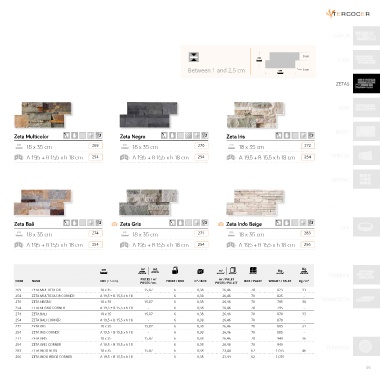Open the TERWOOD section tab

coord(366,347)
